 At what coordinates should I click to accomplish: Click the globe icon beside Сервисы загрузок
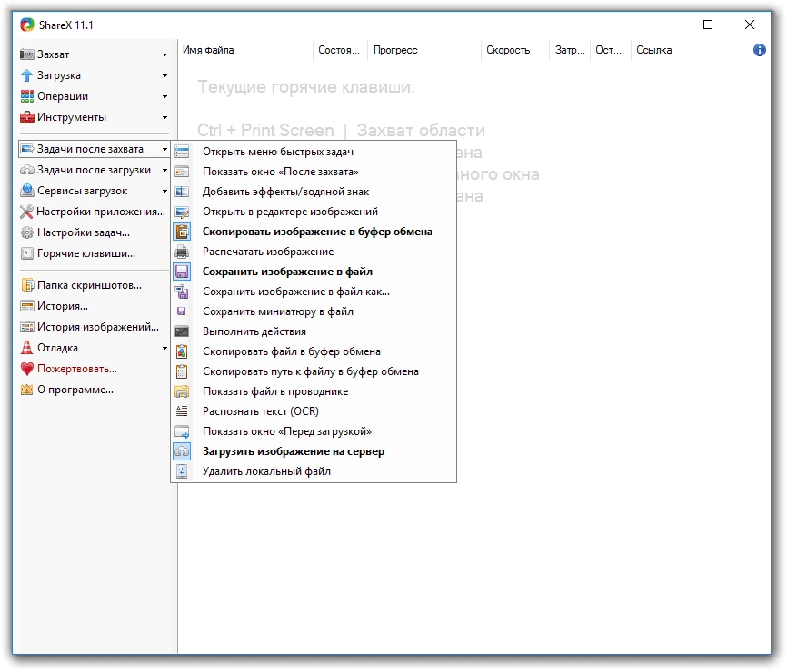click(x=26, y=191)
